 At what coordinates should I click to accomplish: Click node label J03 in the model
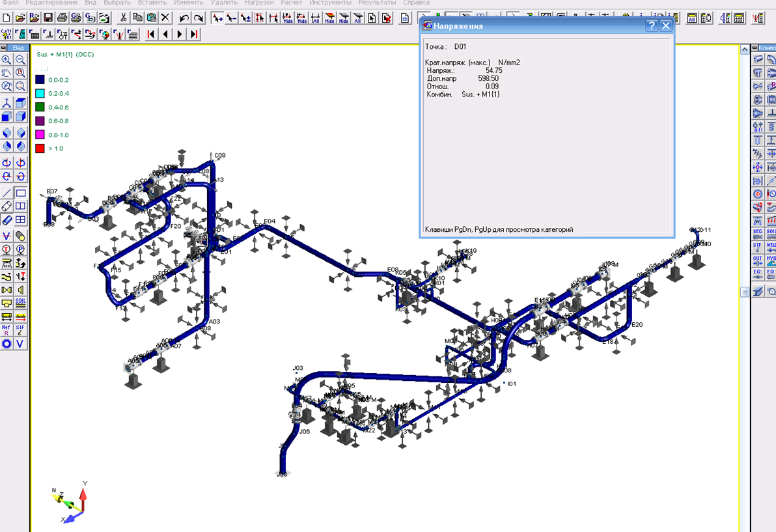point(298,368)
